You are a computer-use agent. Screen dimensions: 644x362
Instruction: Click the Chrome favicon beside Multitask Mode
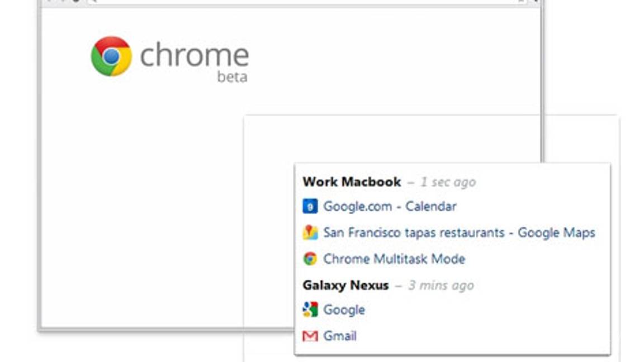pyautogui.click(x=310, y=259)
